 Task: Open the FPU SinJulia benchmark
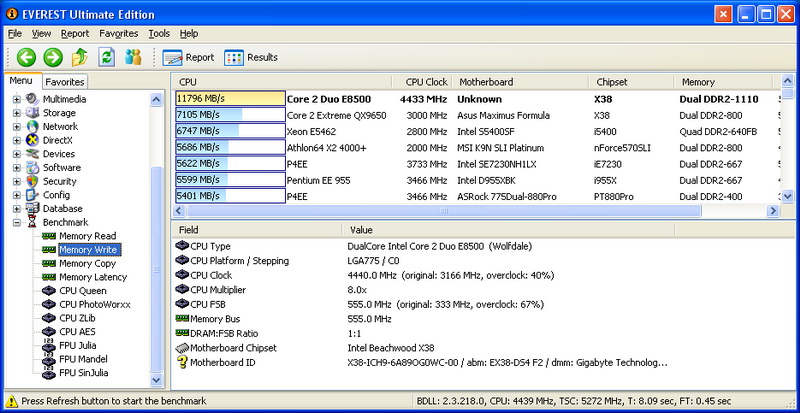click(x=84, y=373)
